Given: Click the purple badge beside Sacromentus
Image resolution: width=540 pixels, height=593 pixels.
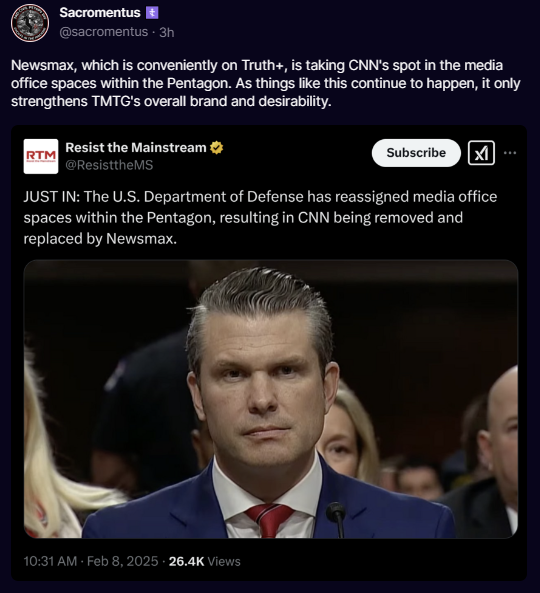Looking at the screenshot, I should [152, 13].
